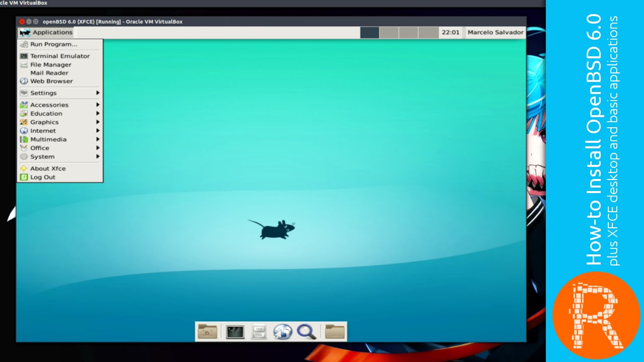Expand the Accessories submenu

(x=60, y=105)
